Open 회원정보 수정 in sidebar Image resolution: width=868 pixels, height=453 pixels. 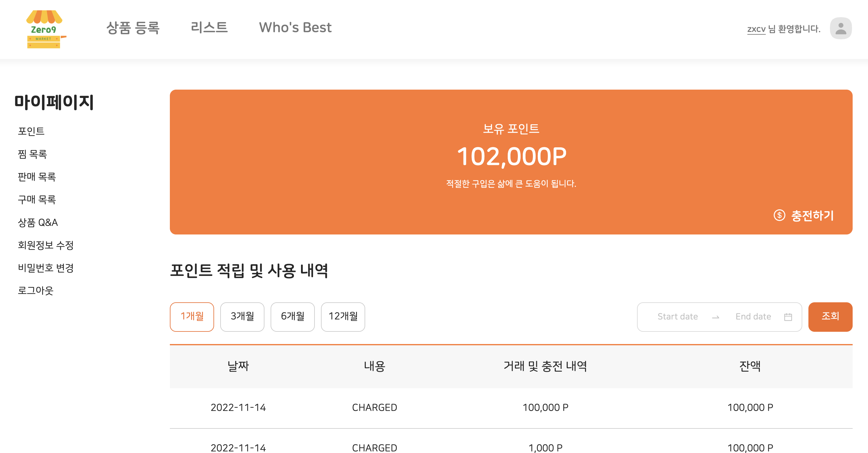pos(45,245)
